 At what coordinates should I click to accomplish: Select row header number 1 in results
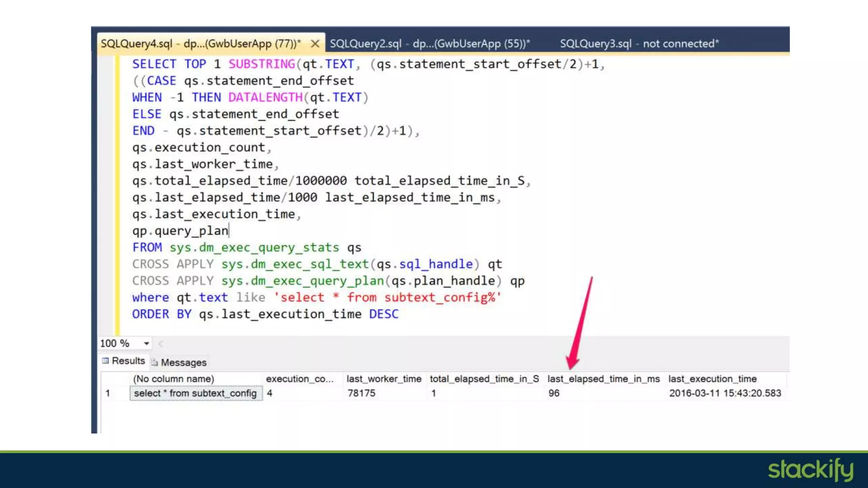[108, 394]
